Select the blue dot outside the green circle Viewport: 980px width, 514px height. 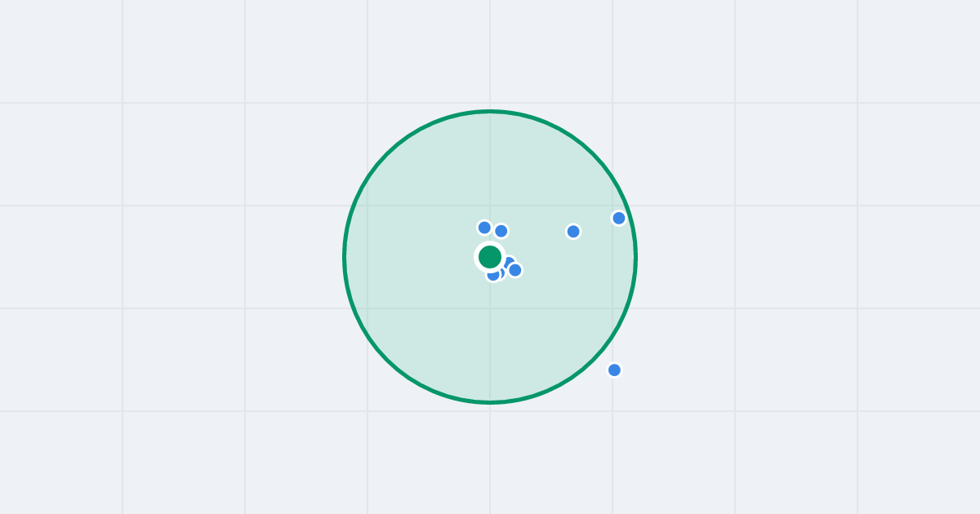[x=614, y=370]
